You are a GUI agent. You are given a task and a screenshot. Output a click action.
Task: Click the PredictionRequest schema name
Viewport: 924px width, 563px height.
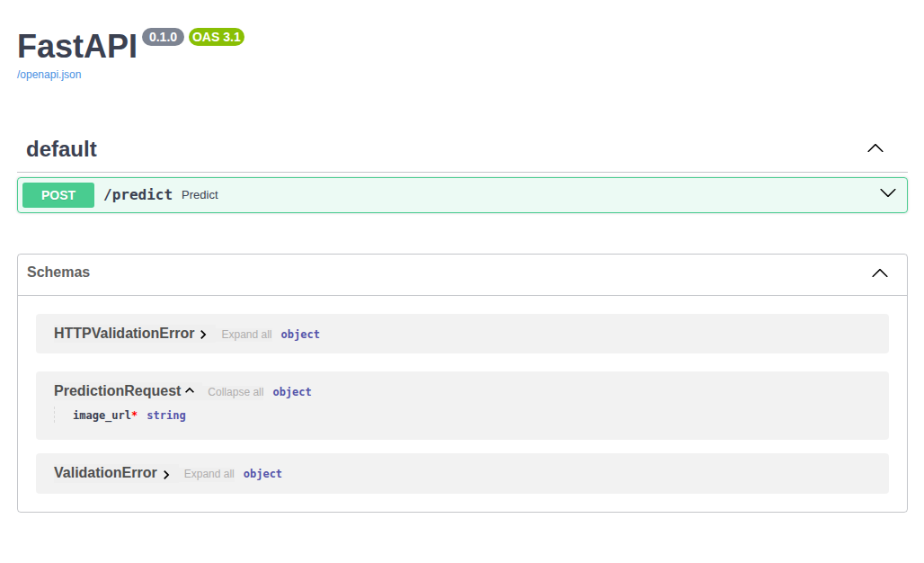(117, 391)
